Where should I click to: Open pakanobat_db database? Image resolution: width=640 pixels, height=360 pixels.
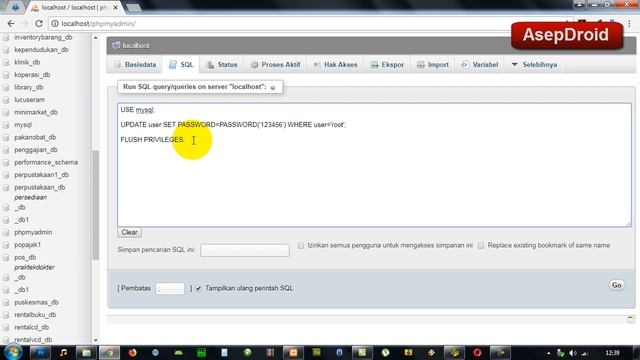click(x=35, y=137)
